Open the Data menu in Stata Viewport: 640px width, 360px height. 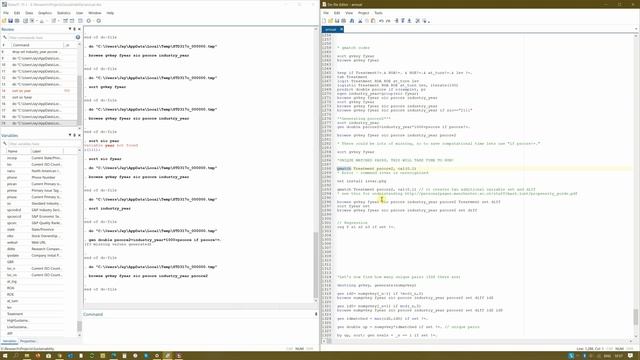[x=29, y=13]
